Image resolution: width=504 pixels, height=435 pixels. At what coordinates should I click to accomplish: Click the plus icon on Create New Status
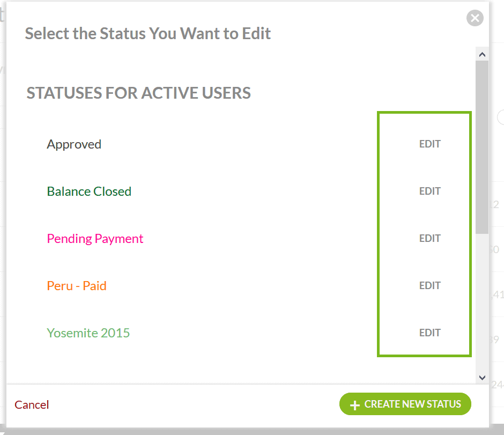pyautogui.click(x=354, y=404)
